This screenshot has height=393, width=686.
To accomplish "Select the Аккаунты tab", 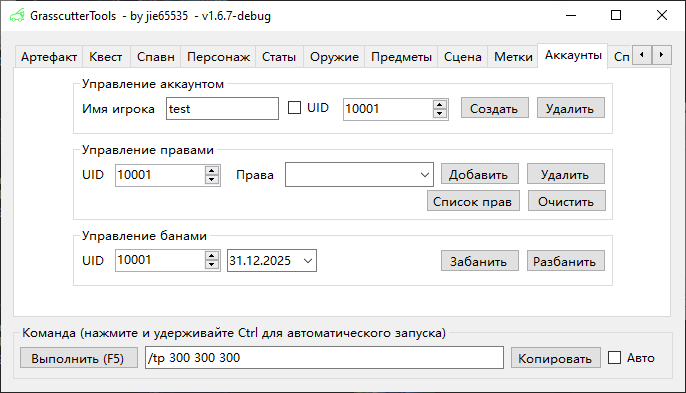I will (573, 56).
